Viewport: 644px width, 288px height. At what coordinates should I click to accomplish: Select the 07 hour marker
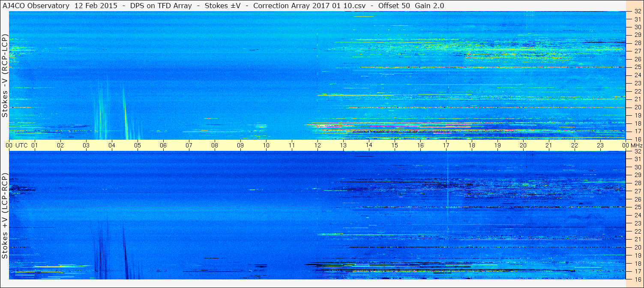(189, 145)
